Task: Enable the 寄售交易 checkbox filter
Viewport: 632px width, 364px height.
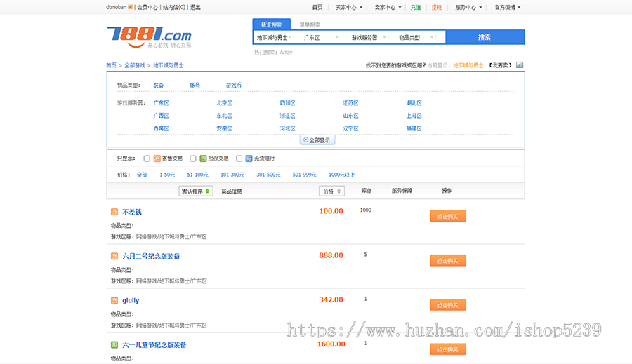Action: (x=147, y=159)
